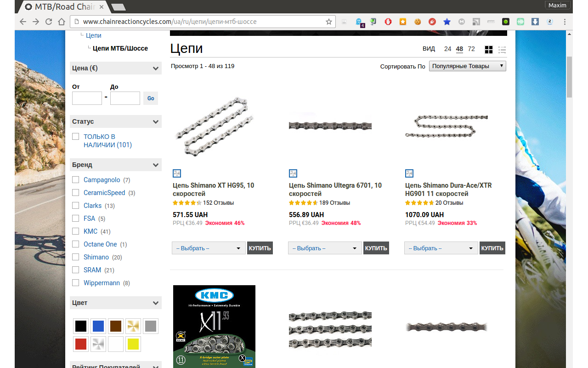The image size is (588, 368).
Task: Show 72 items per page
Action: click(x=471, y=49)
